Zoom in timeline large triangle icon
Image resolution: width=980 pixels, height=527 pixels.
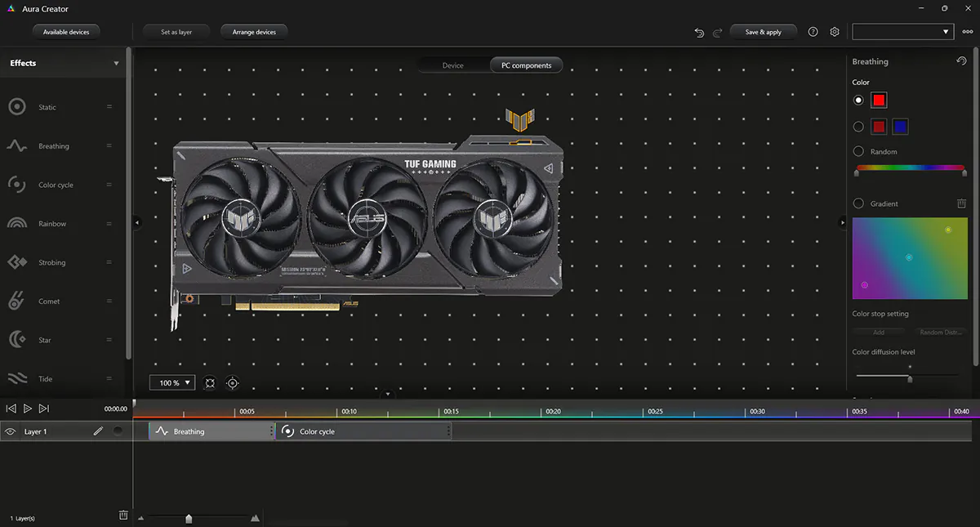(x=255, y=517)
